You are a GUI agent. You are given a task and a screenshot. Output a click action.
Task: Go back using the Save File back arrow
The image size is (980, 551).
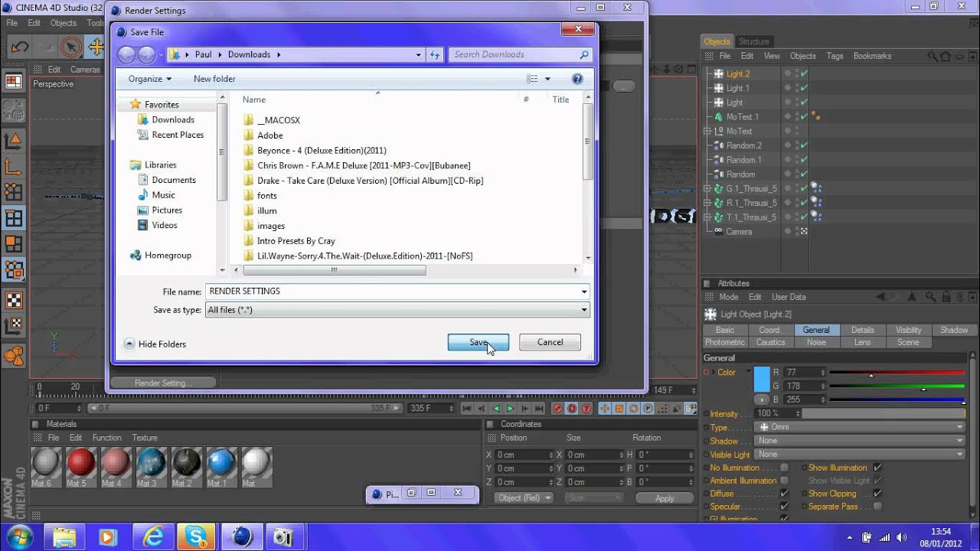click(126, 54)
